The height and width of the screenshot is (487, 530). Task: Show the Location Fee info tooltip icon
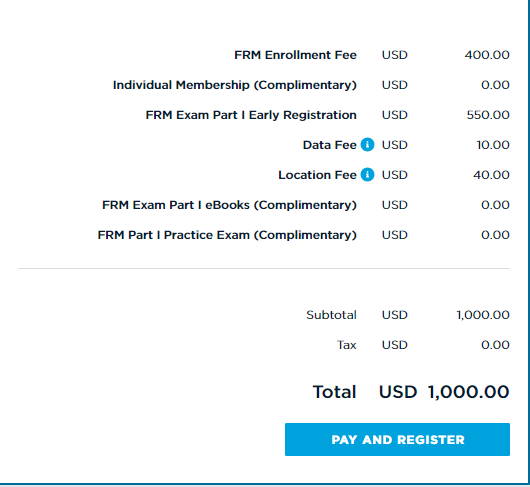pyautogui.click(x=367, y=175)
